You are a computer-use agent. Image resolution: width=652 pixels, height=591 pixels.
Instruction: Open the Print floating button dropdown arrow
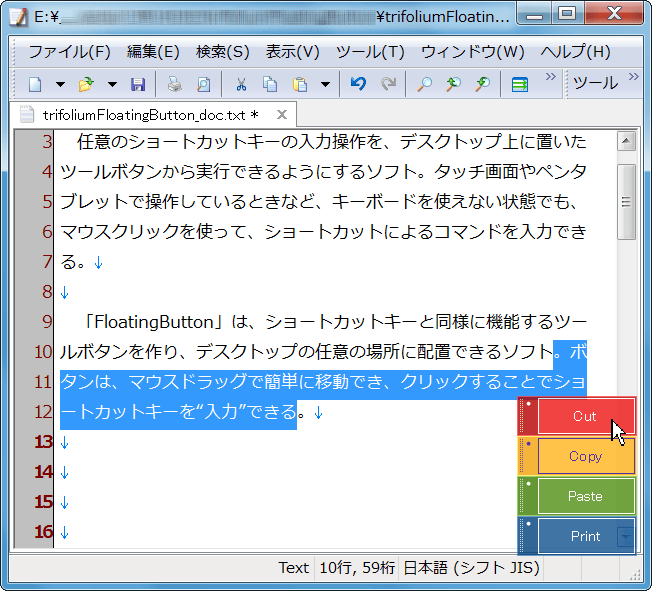tap(625, 536)
